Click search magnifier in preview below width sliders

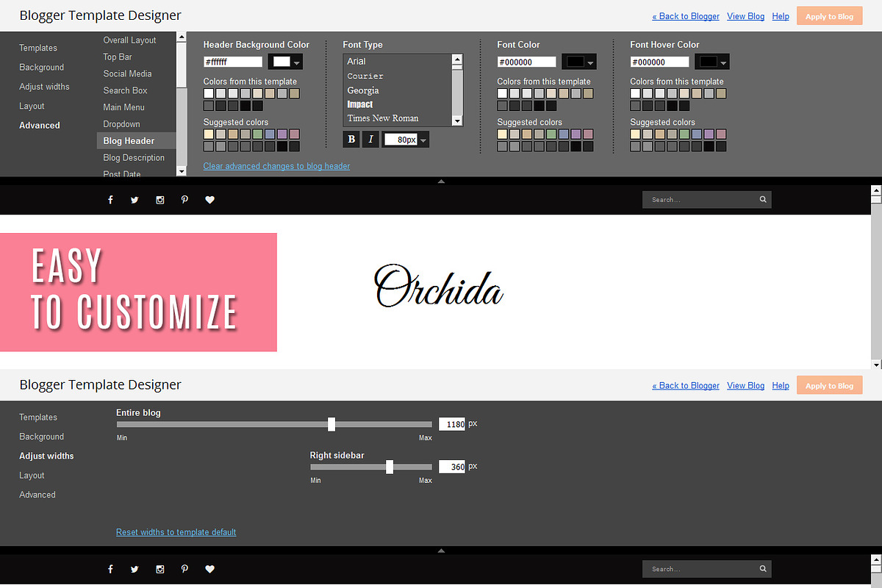[x=763, y=569]
